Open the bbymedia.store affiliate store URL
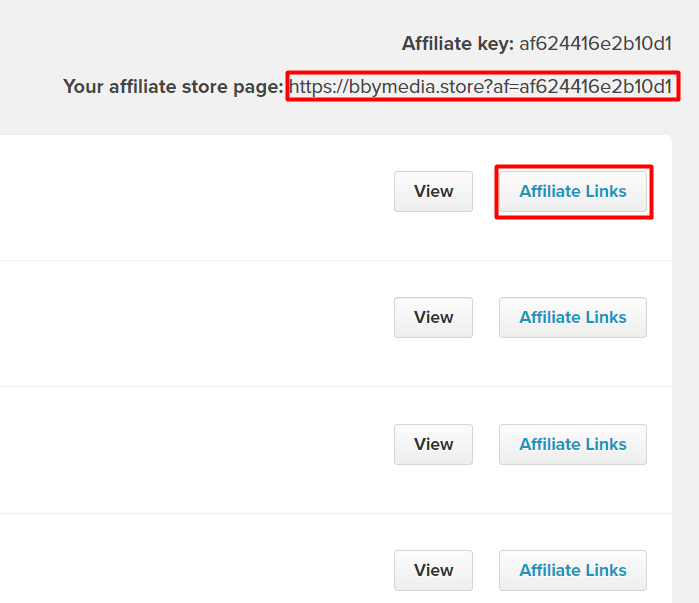Image resolution: width=699 pixels, height=603 pixels. [x=481, y=86]
